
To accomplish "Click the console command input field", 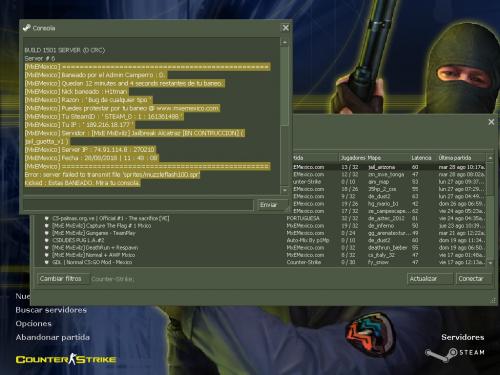I will pyautogui.click(x=138, y=205).
